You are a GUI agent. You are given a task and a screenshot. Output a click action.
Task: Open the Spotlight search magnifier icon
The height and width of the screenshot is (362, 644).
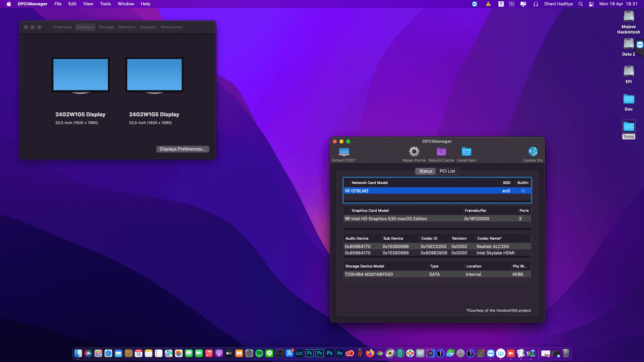581,4
